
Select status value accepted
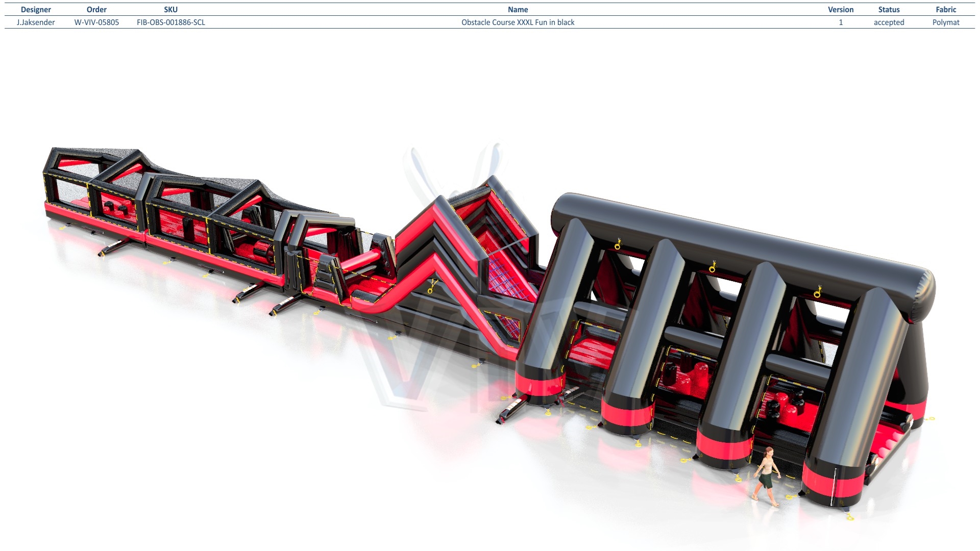click(889, 22)
